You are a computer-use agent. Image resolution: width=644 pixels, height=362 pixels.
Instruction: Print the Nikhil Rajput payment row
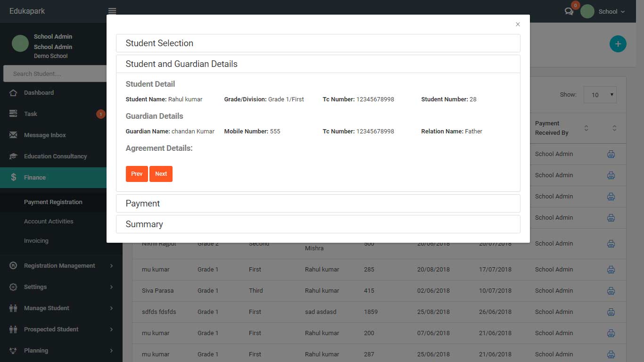point(611,244)
